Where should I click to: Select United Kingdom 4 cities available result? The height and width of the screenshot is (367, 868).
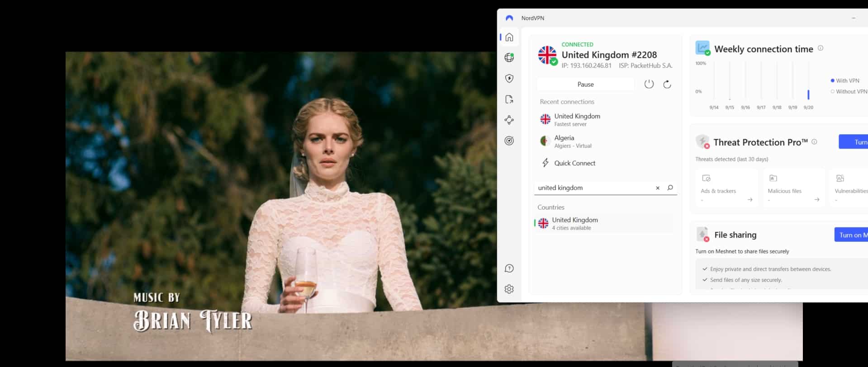click(x=604, y=224)
